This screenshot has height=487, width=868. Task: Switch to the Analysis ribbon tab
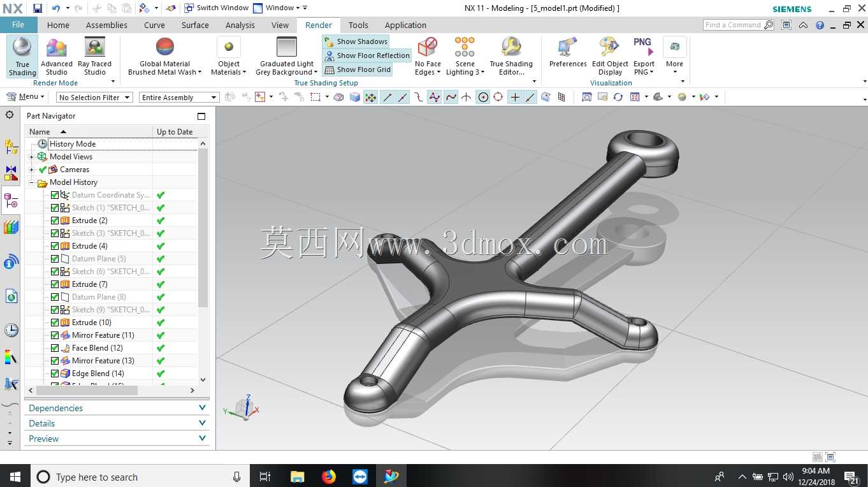[240, 25]
